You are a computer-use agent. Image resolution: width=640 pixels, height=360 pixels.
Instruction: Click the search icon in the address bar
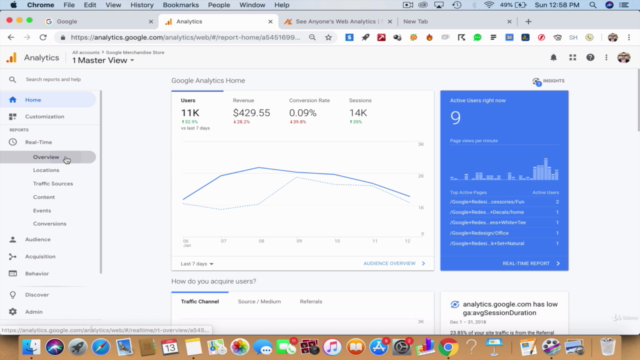click(x=312, y=38)
